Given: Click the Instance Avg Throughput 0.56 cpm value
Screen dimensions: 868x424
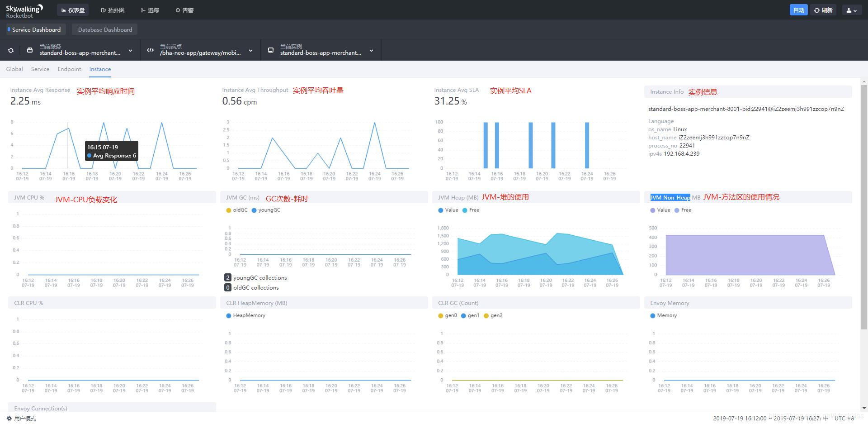Looking at the screenshot, I should tap(239, 101).
